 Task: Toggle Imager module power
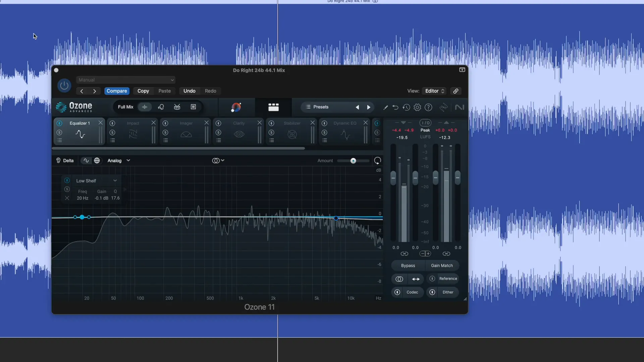click(x=165, y=123)
